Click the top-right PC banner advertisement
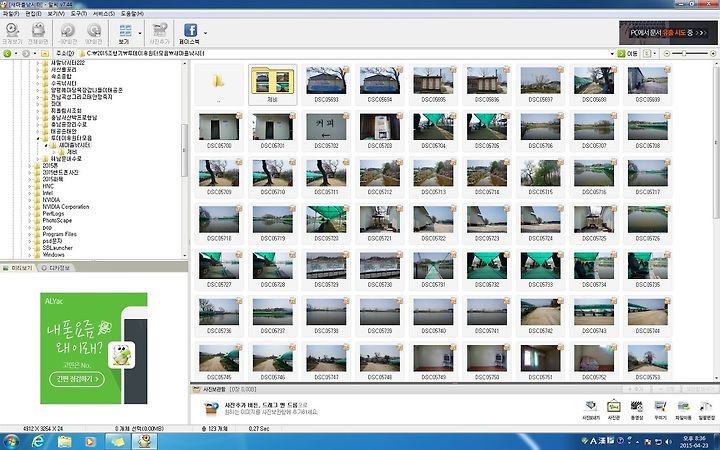Viewport: 720px width, 450px height. click(x=668, y=33)
